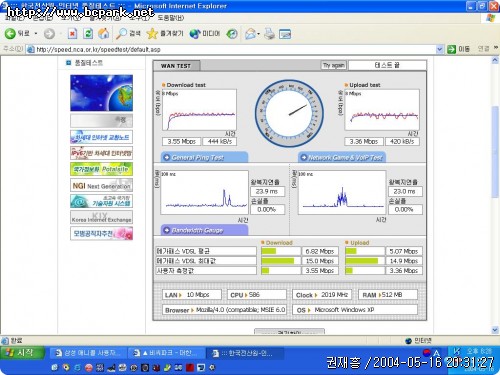Switch to the first taskbar window button
This screenshot has width=500, height=375.
89,353
